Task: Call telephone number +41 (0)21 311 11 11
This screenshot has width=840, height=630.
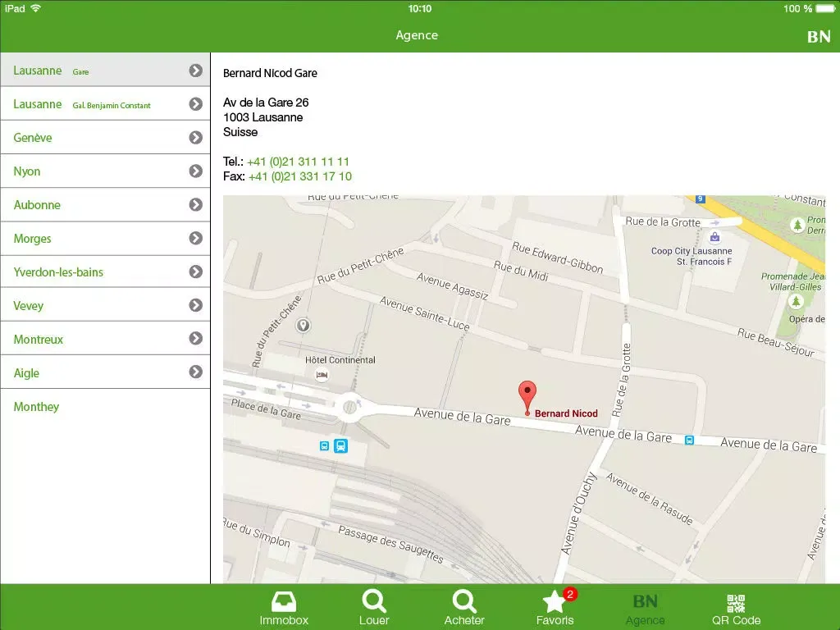Action: (x=299, y=162)
